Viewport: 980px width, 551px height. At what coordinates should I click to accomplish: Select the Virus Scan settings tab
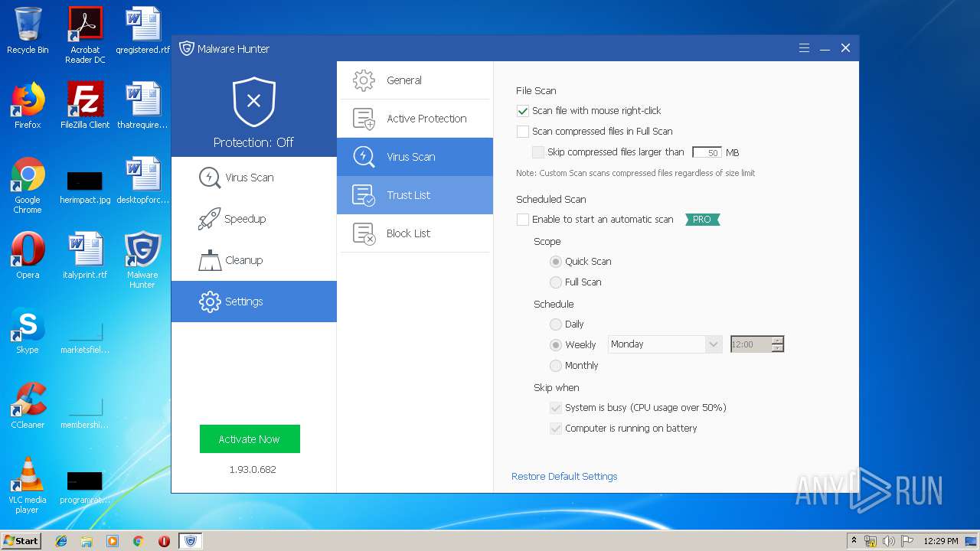point(415,157)
